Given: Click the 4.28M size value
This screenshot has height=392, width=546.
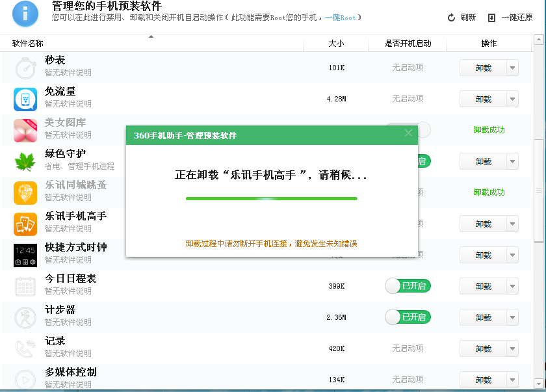Looking at the screenshot, I should point(337,99).
